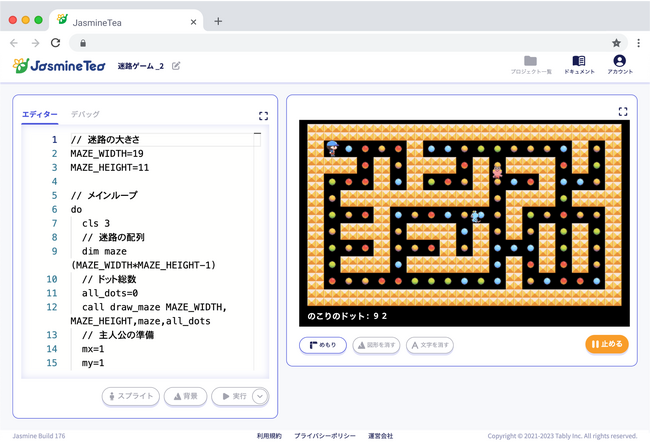Open the browser three-dot menu
This screenshot has height=442, width=650.
[x=636, y=43]
